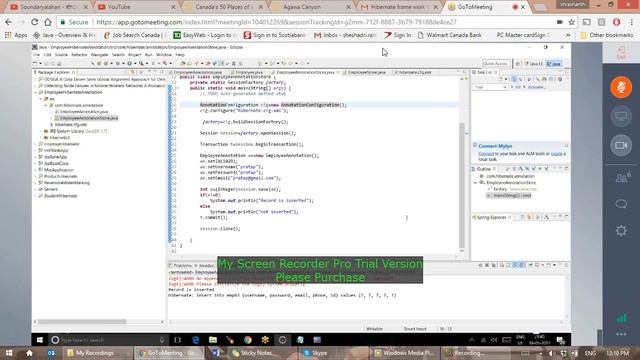This screenshot has width=640, height=360.
Task: Collapse EmployeeHibernateAnnotation project node
Action: click(36, 92)
